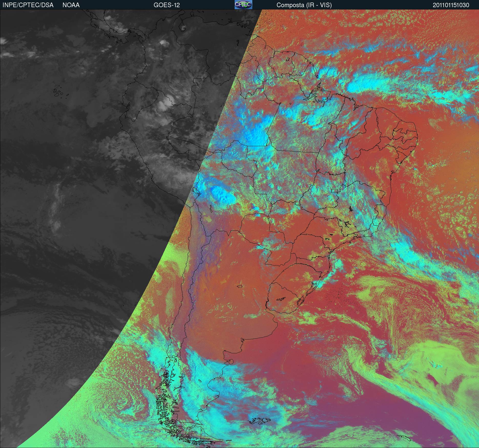Click the NOAA label in the header
This screenshot has height=448, width=479.
71,5
